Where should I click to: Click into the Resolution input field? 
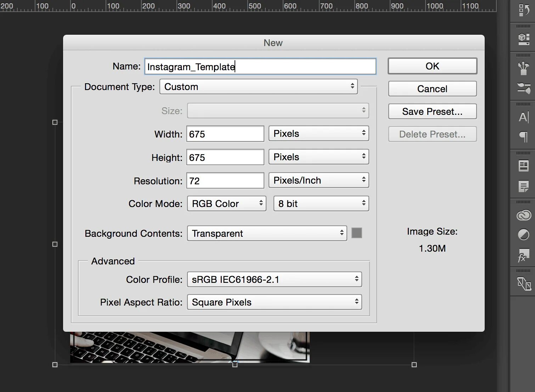[225, 181]
